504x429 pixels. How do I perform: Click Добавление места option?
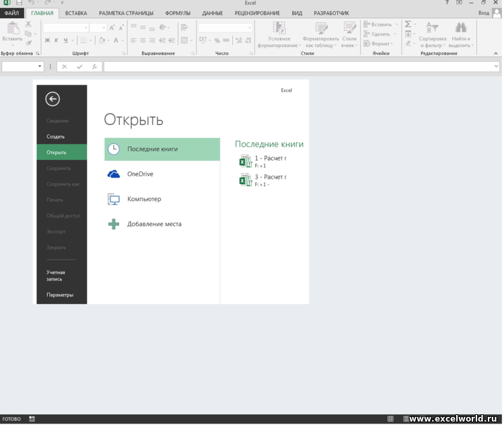point(162,225)
